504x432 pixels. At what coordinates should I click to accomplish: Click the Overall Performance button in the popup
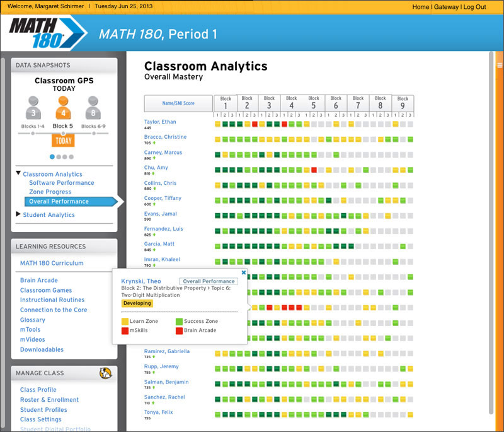(x=209, y=281)
